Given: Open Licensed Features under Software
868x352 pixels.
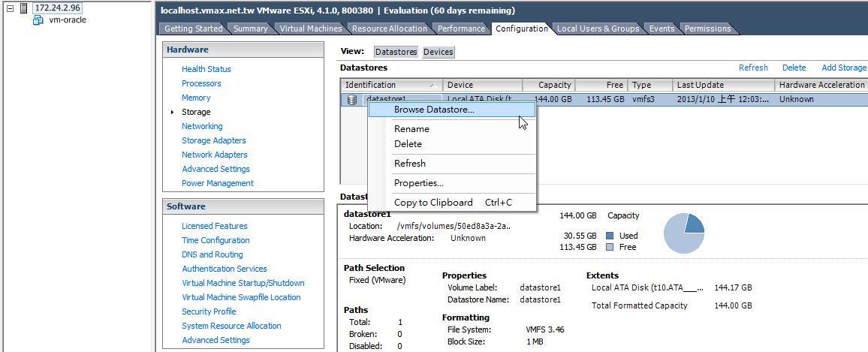Looking at the screenshot, I should tap(215, 226).
